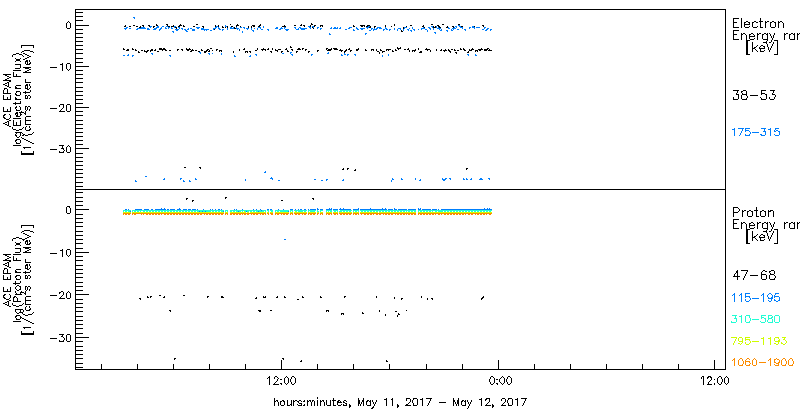Click the 1060-1900 proton energy label
800x410 pixels.
pyautogui.click(x=763, y=362)
